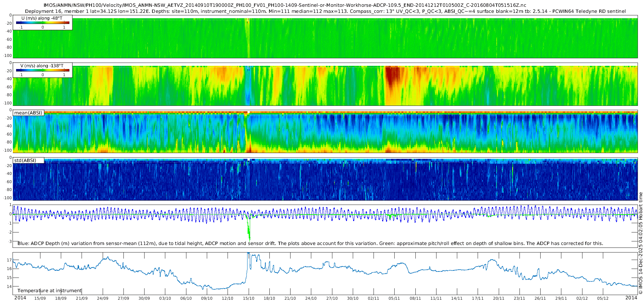644x304 pixels.
Task: Click the '06/10' date axis label
Action: tap(186, 298)
